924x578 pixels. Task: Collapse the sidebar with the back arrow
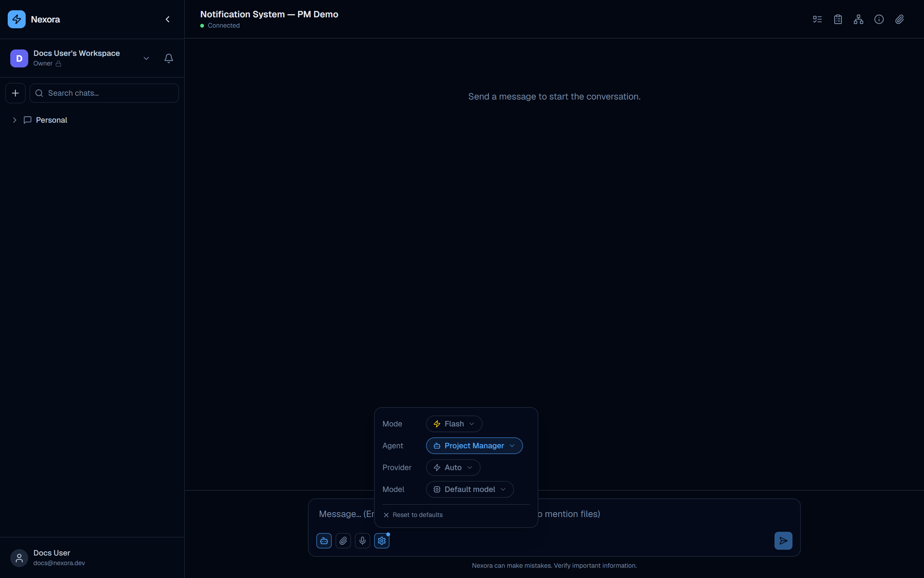point(167,19)
